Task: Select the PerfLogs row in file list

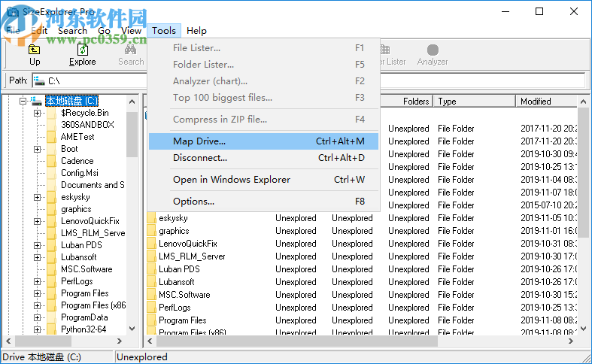Action: click(x=362, y=308)
